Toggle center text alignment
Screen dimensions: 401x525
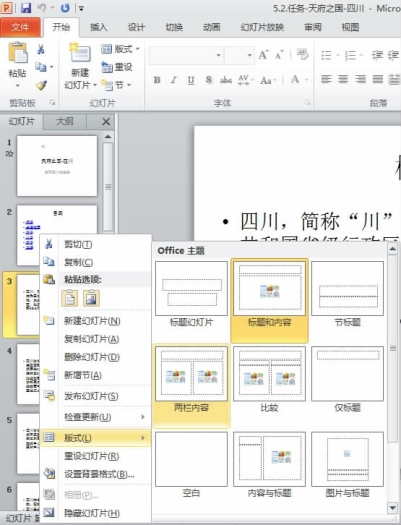343,79
